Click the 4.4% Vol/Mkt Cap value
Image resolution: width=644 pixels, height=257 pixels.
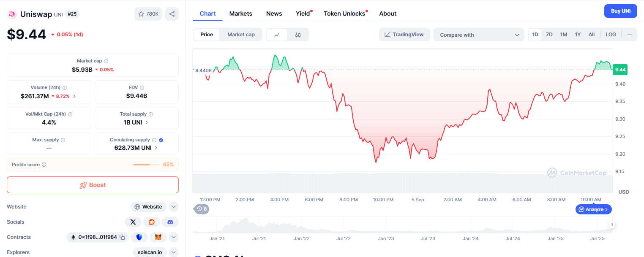(x=49, y=122)
